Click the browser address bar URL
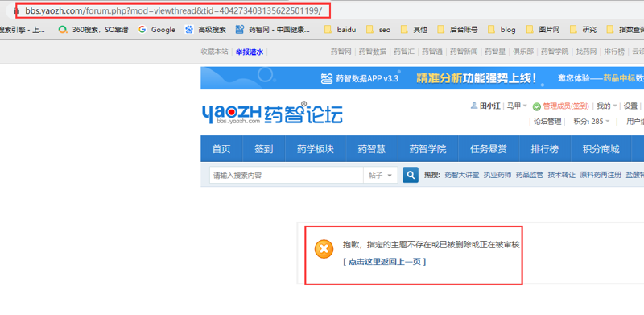Image resolution: width=644 pixels, height=315 pixels. pos(174,11)
